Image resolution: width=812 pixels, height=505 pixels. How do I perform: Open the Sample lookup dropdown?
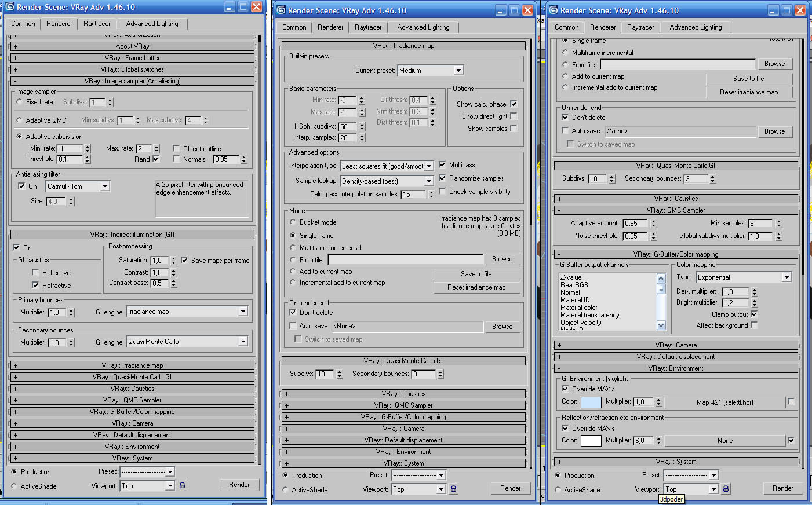pyautogui.click(x=429, y=181)
